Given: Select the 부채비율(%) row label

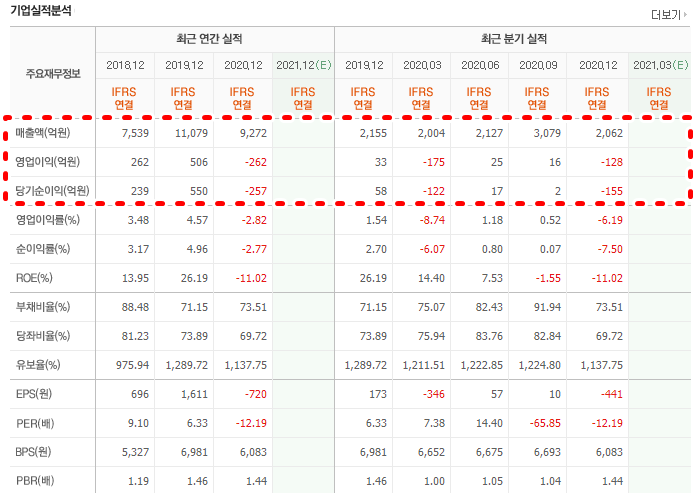Looking at the screenshot, I should coord(43,307).
